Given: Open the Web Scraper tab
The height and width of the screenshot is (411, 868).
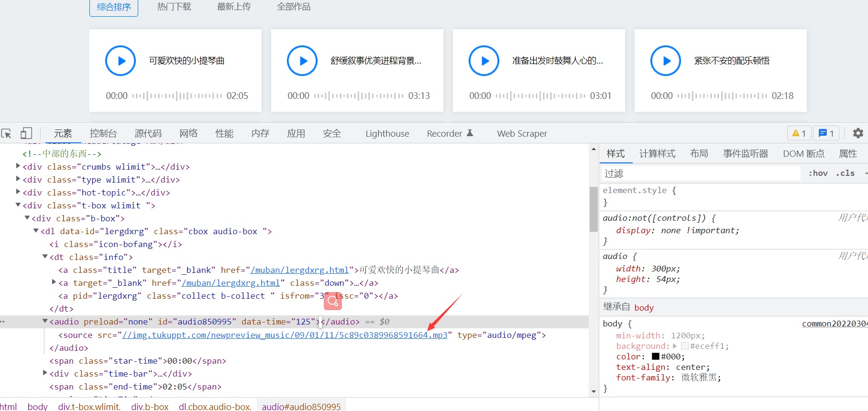Looking at the screenshot, I should point(522,133).
